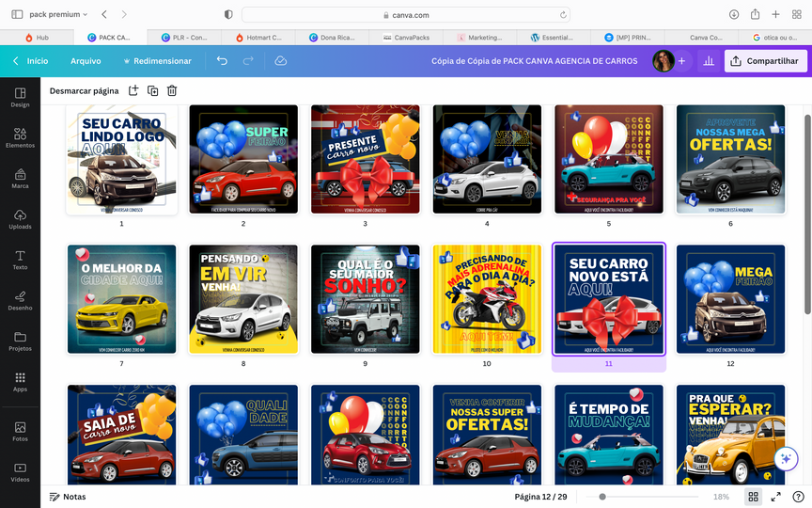The height and width of the screenshot is (508, 812).
Task: Click the Compartilhar button
Action: [x=766, y=61]
